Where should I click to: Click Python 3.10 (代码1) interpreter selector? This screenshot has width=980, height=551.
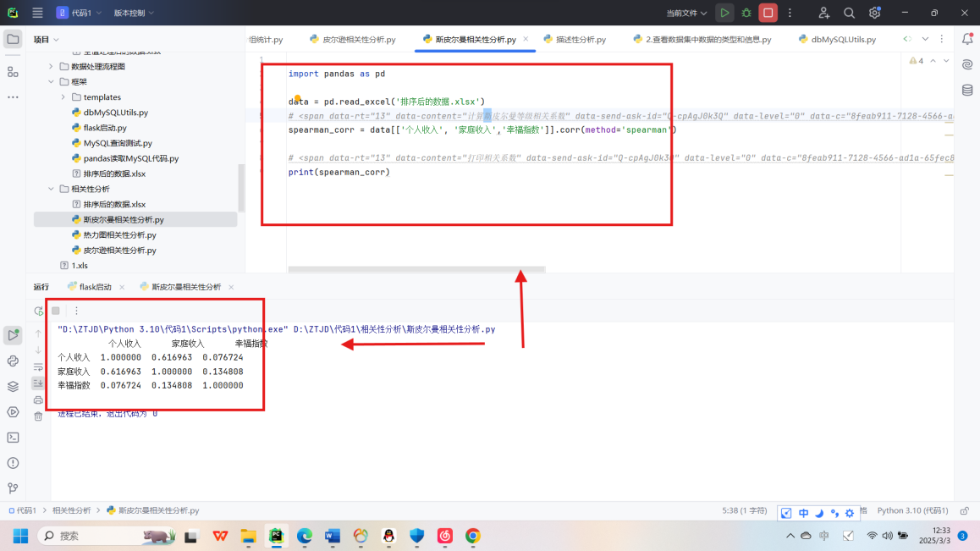click(x=912, y=510)
